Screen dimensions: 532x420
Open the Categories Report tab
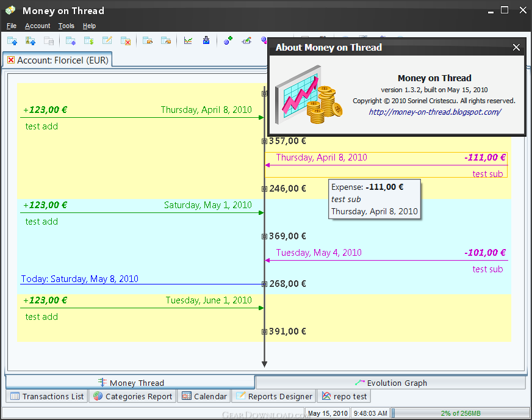[x=132, y=396]
